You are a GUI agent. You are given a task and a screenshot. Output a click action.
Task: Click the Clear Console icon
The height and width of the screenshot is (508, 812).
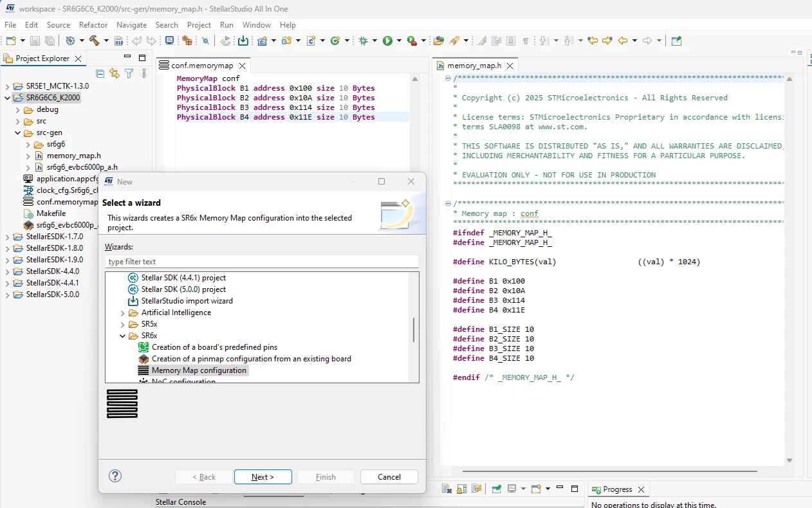(x=447, y=489)
